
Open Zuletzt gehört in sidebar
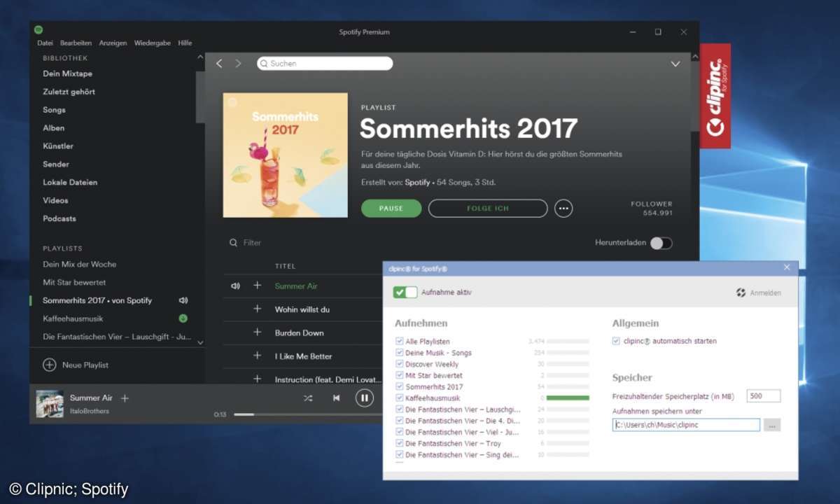(x=69, y=92)
